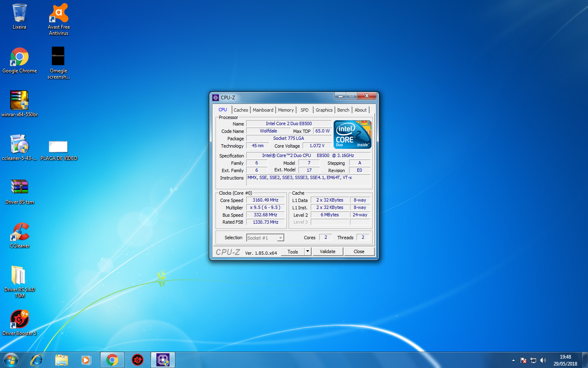
Task: Select the PLACA DE VÍDEO desktop file
Action: point(58,150)
